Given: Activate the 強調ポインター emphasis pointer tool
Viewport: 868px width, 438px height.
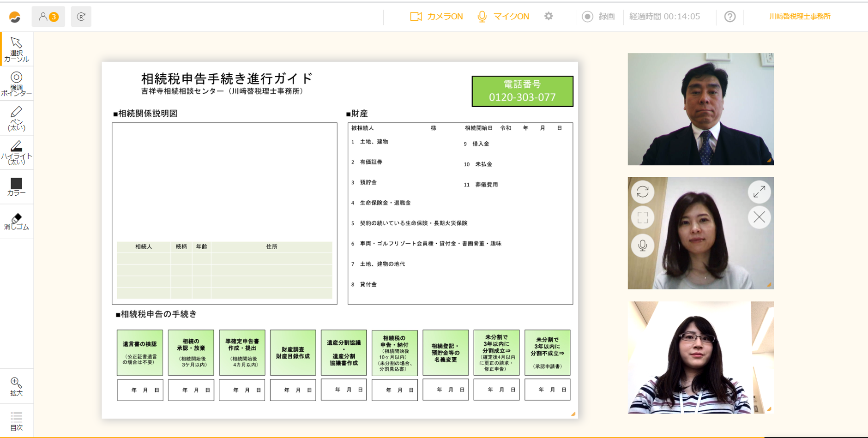Looking at the screenshot, I should click(17, 84).
